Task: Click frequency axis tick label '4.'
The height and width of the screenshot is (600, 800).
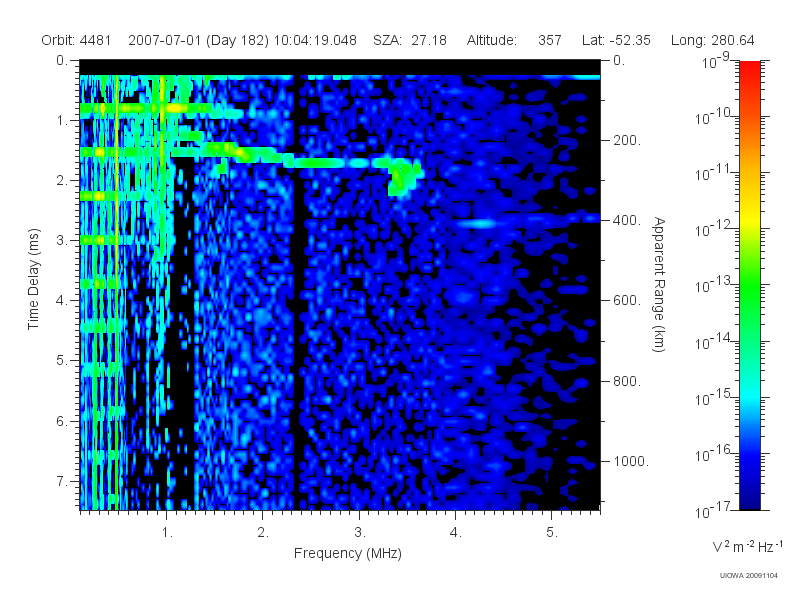Action: pos(456,533)
